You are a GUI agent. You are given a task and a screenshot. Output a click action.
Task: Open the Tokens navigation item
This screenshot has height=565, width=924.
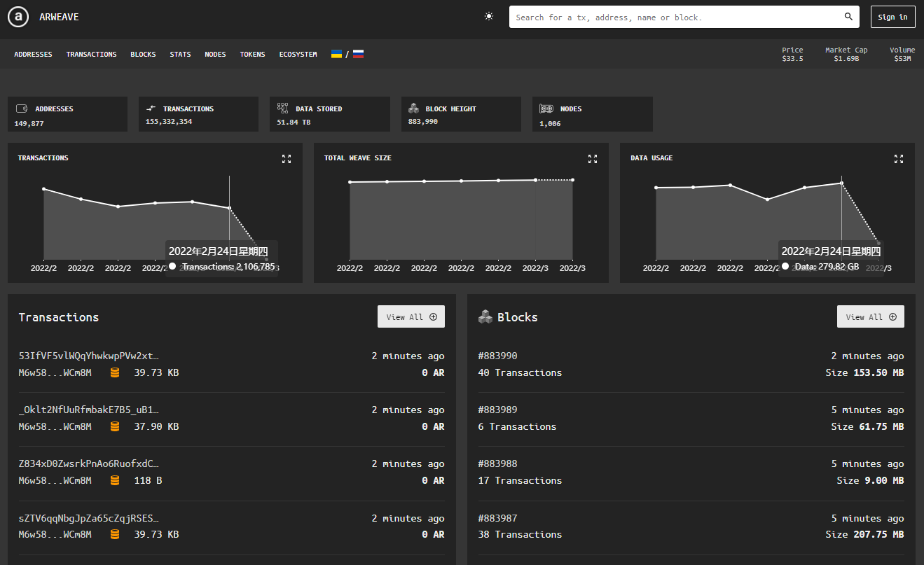(252, 55)
